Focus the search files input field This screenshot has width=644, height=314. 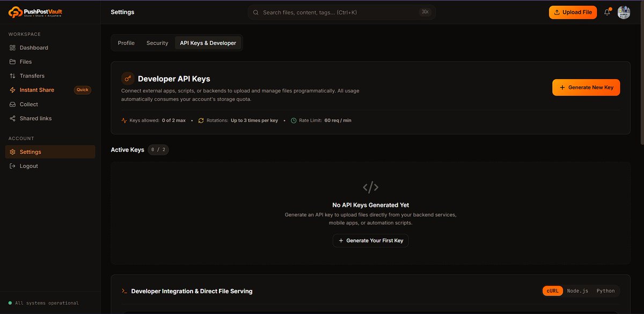(341, 12)
